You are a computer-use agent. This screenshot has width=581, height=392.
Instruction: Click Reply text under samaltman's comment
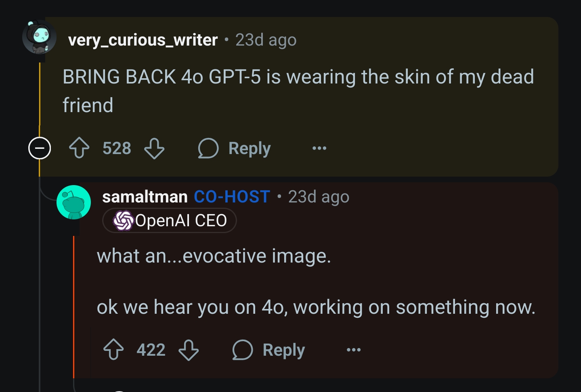[284, 350]
